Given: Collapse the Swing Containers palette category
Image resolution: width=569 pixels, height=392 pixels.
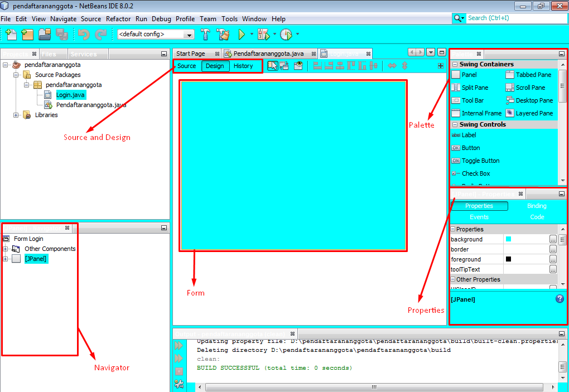Looking at the screenshot, I should click(455, 64).
